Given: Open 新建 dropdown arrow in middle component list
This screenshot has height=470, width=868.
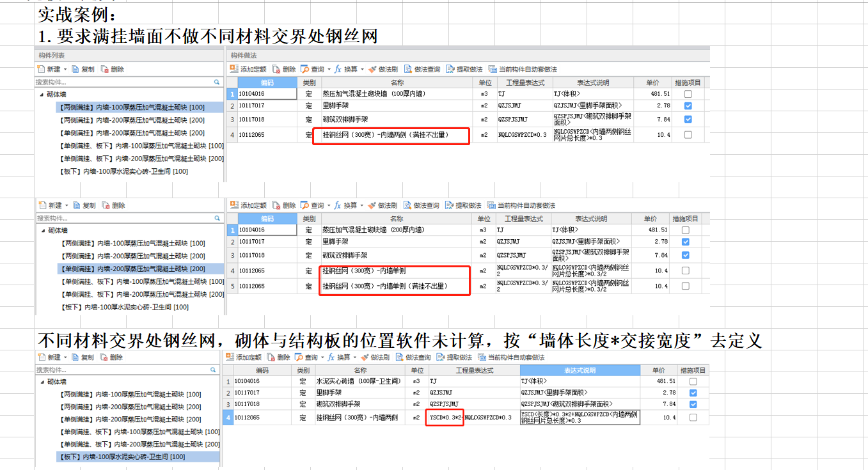Looking at the screenshot, I should (x=67, y=205).
